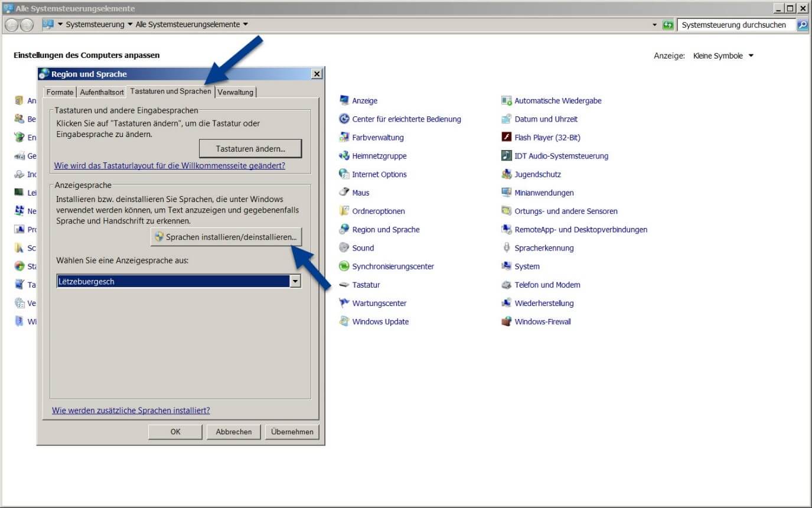Click the Tastaturen ändern... button

pyautogui.click(x=250, y=149)
